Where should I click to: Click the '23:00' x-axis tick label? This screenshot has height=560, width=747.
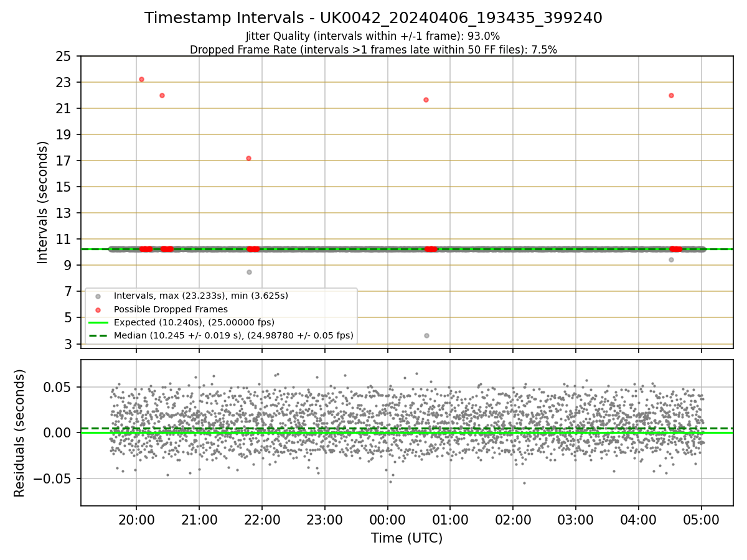click(325, 519)
